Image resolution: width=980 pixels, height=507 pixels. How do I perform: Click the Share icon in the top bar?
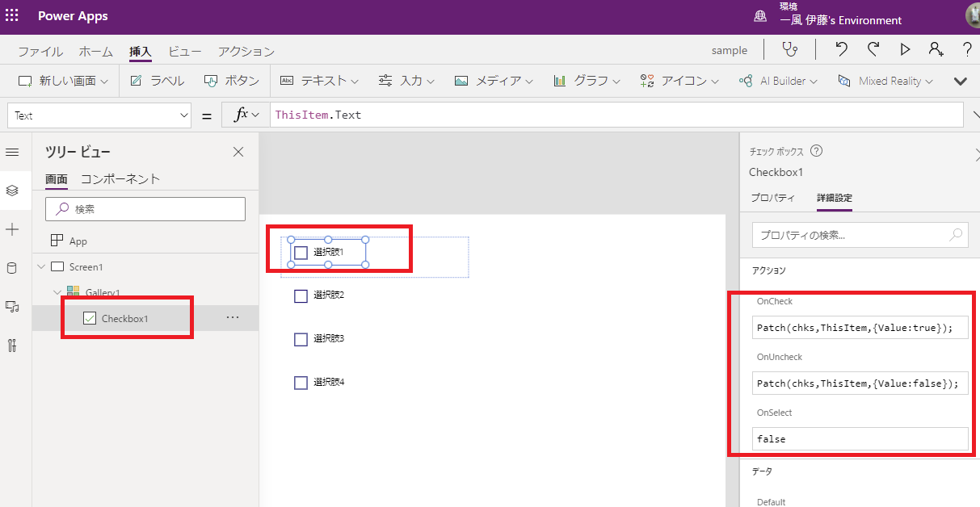(x=936, y=49)
